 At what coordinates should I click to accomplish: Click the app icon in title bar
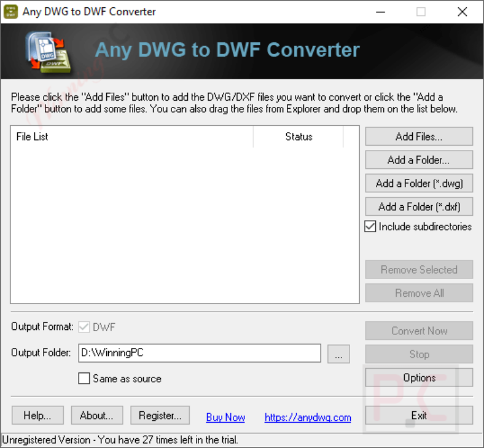tap(10, 12)
